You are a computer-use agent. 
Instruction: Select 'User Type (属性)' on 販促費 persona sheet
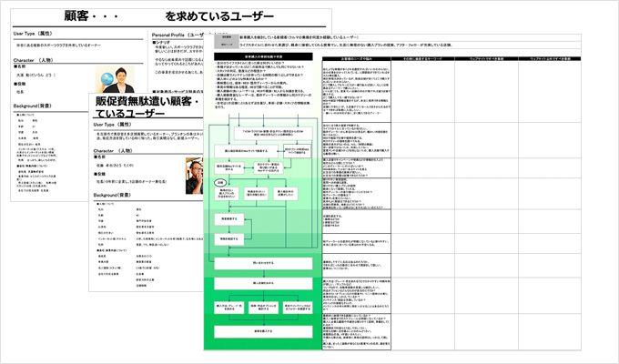click(x=113, y=125)
